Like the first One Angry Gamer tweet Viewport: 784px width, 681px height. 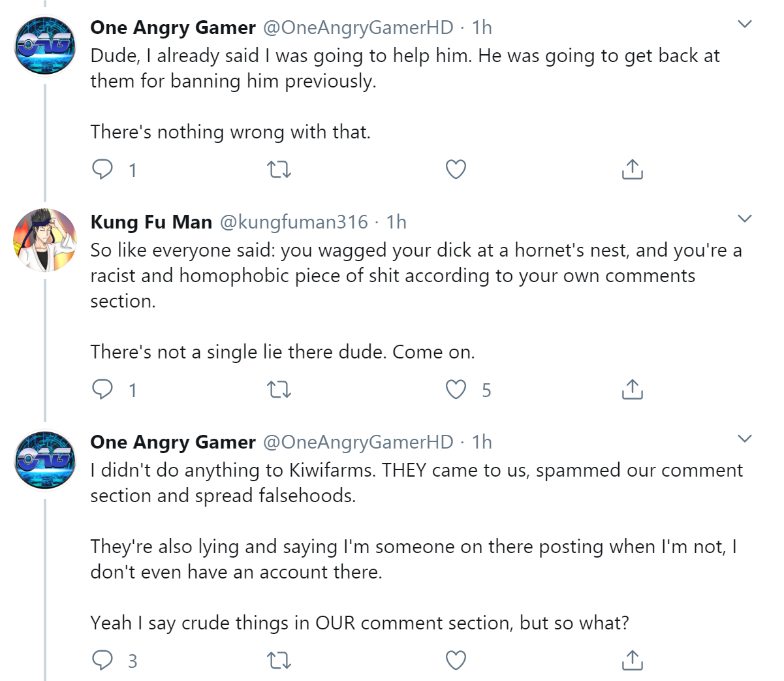coord(456,170)
